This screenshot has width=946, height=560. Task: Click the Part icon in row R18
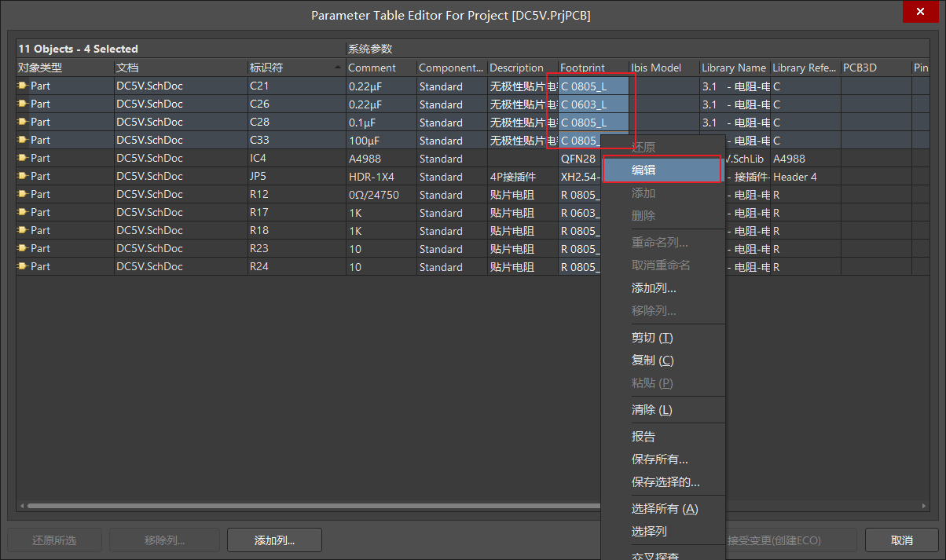coord(23,230)
